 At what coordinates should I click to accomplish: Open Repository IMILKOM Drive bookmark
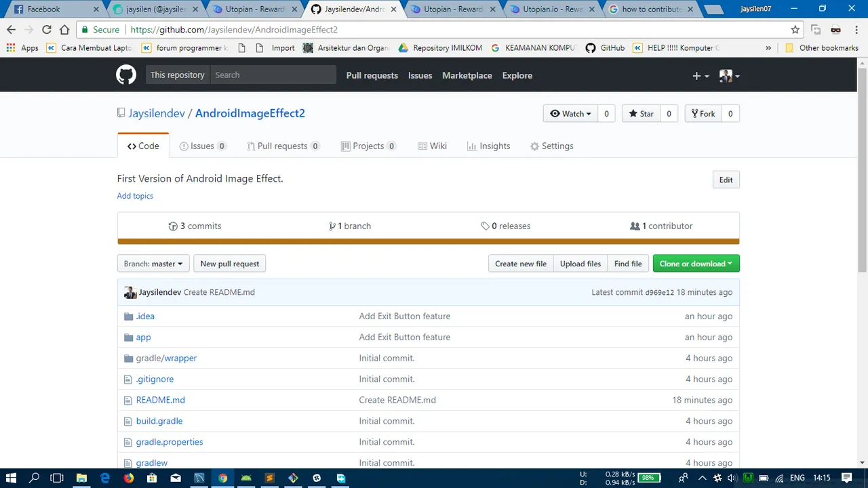[440, 48]
